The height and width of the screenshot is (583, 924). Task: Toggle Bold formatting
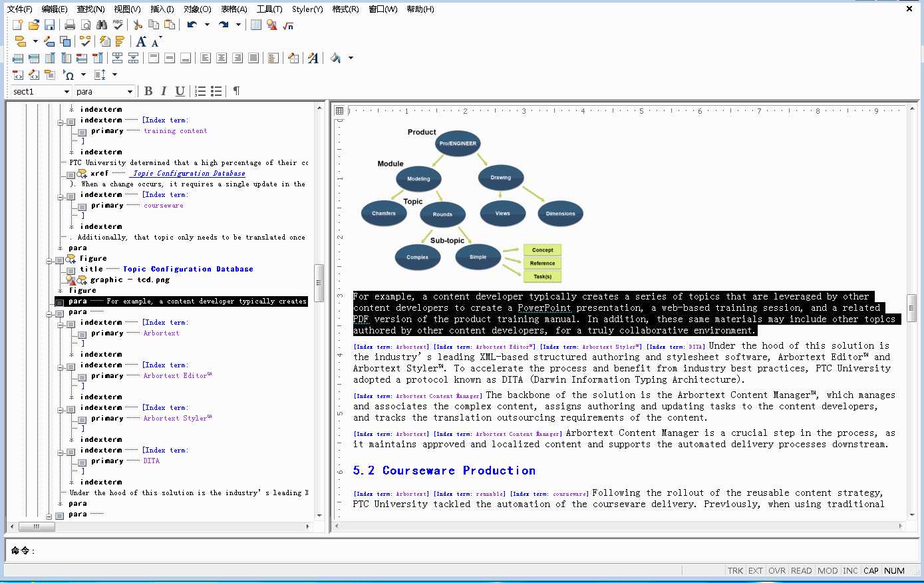point(148,91)
